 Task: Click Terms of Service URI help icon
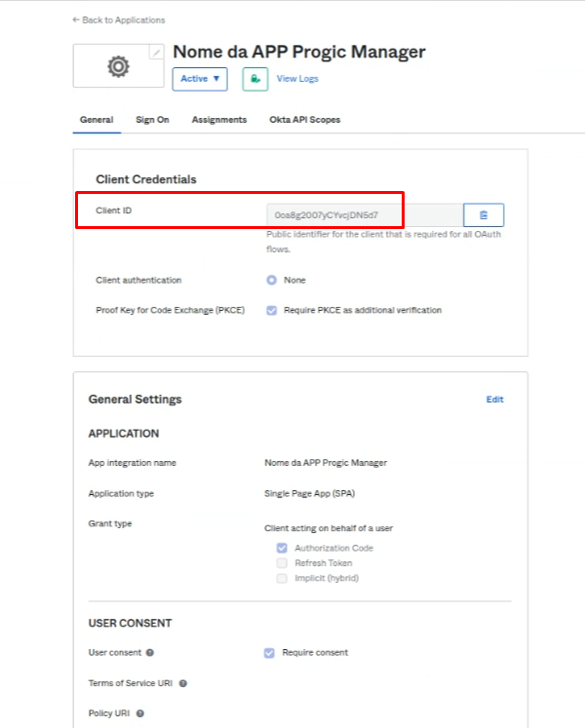point(183,683)
